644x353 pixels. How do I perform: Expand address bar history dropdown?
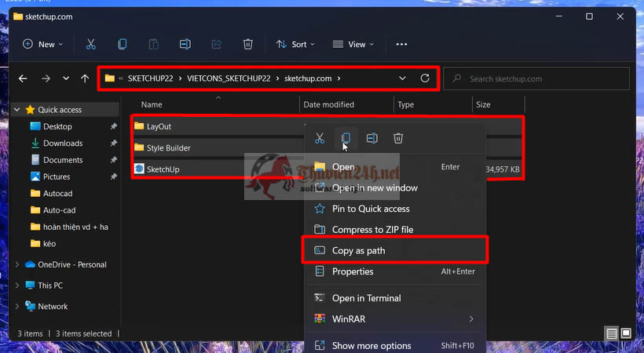point(402,78)
